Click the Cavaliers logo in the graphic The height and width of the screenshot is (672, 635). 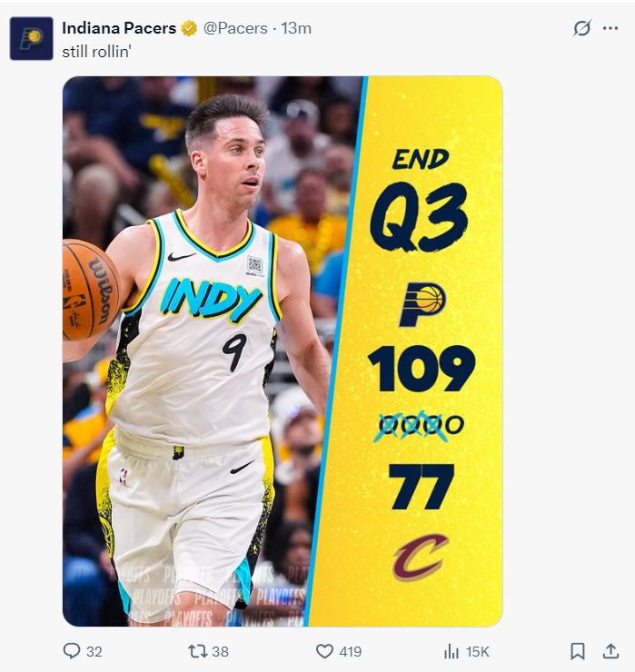(421, 557)
